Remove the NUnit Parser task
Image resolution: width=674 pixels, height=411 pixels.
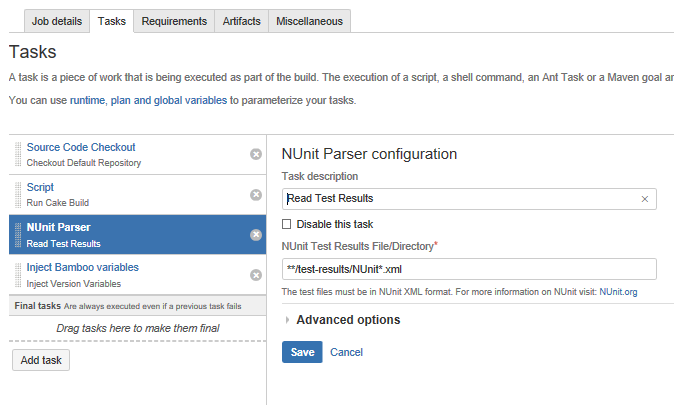pos(256,235)
